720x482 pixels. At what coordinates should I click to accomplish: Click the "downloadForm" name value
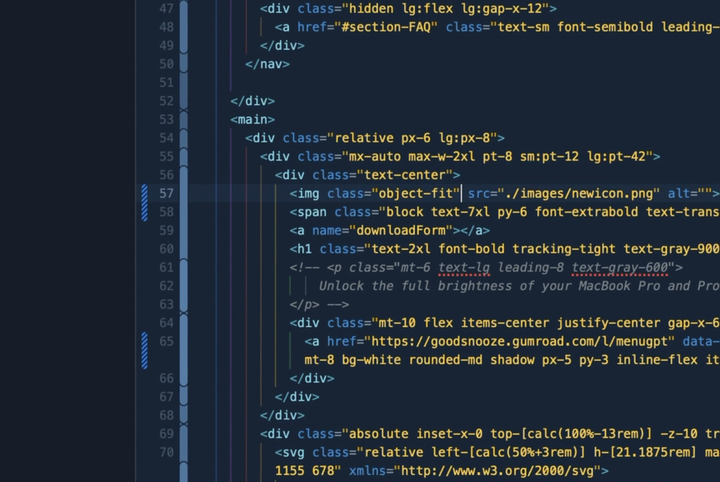click(x=401, y=230)
